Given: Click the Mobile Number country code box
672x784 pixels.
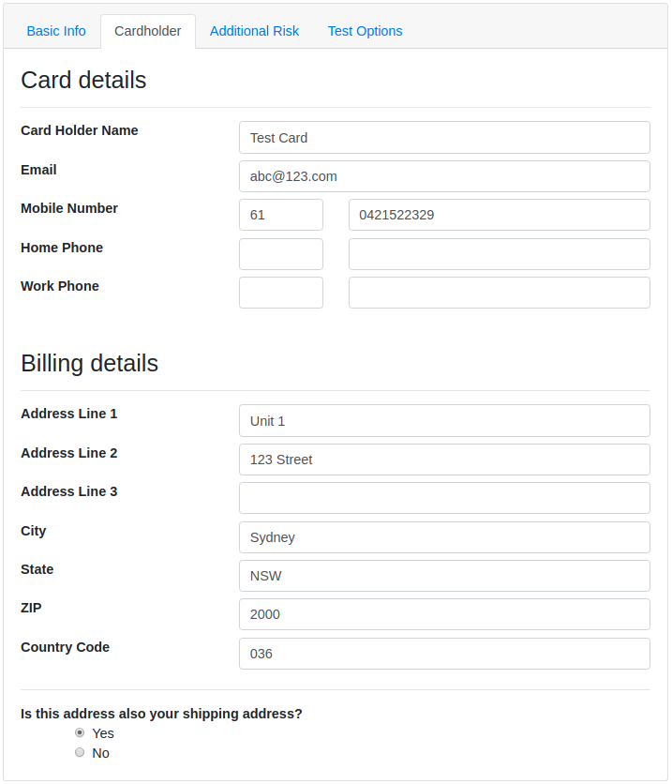Looking at the screenshot, I should tap(281, 215).
